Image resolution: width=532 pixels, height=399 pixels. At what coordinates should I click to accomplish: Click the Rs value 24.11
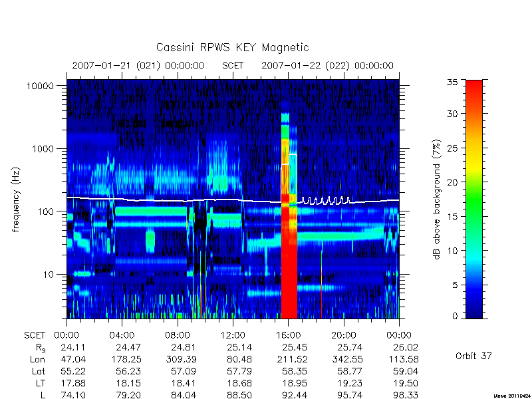coord(73,347)
